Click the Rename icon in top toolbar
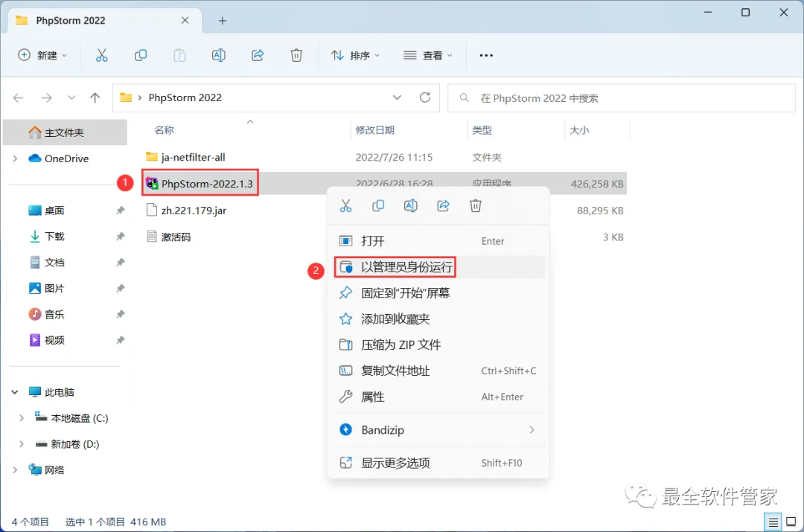 click(218, 55)
